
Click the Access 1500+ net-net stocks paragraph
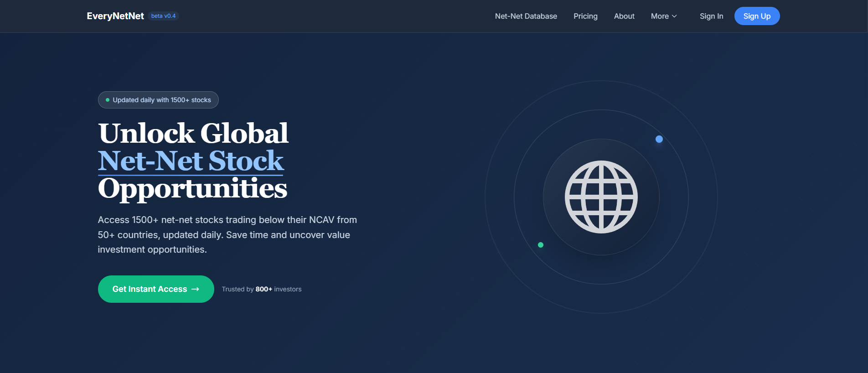pos(227,235)
